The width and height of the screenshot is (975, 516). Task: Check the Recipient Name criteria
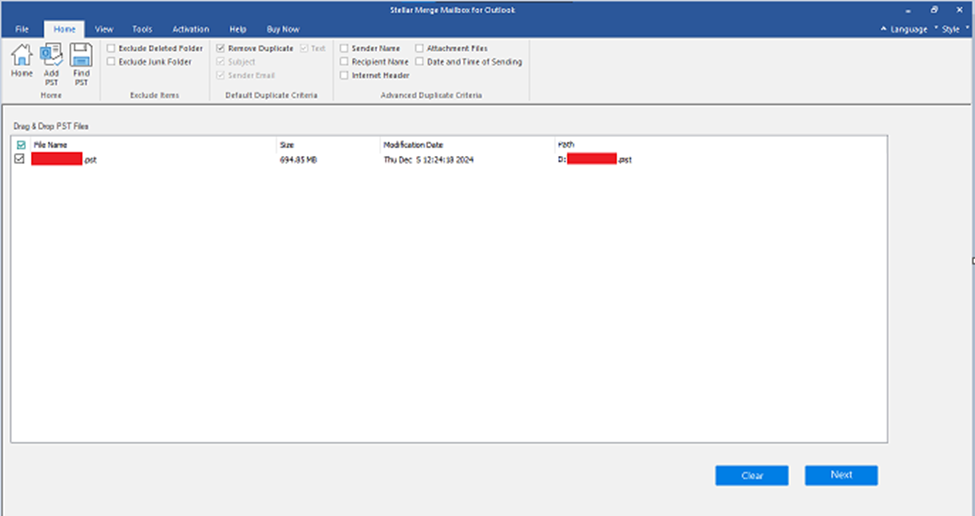(344, 62)
